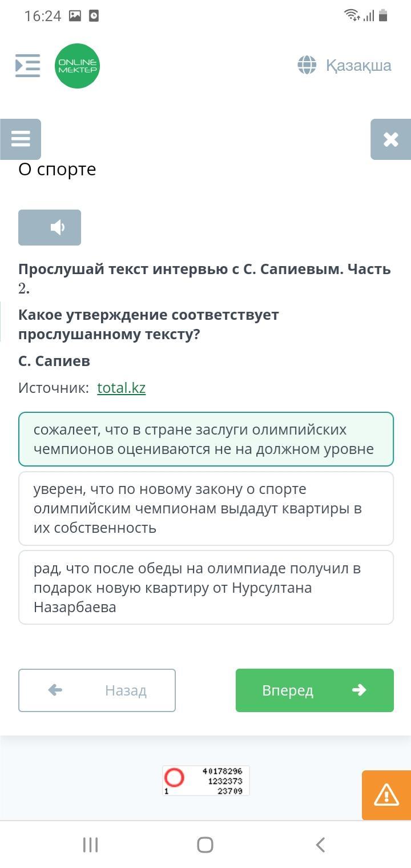Tap the Android home button

point(205,845)
